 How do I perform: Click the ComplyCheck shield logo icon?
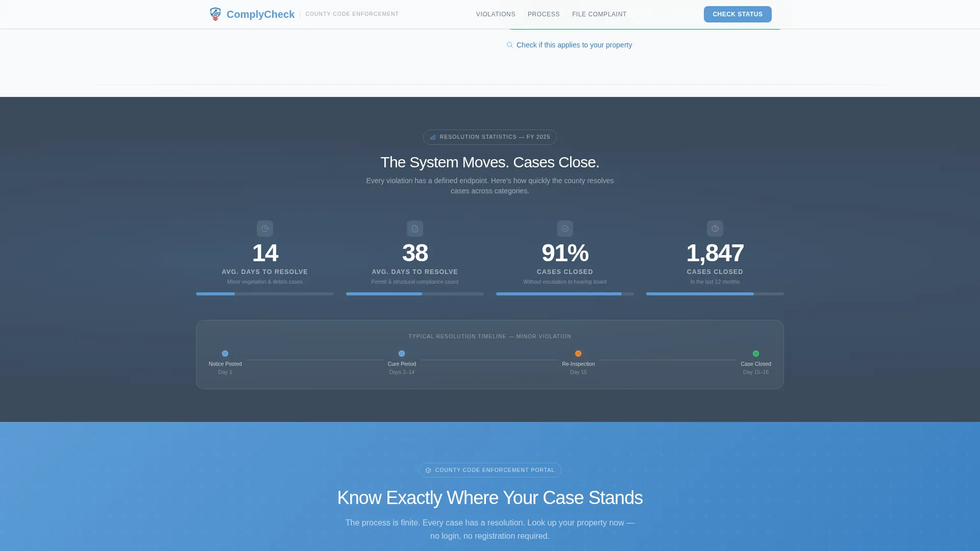click(215, 14)
